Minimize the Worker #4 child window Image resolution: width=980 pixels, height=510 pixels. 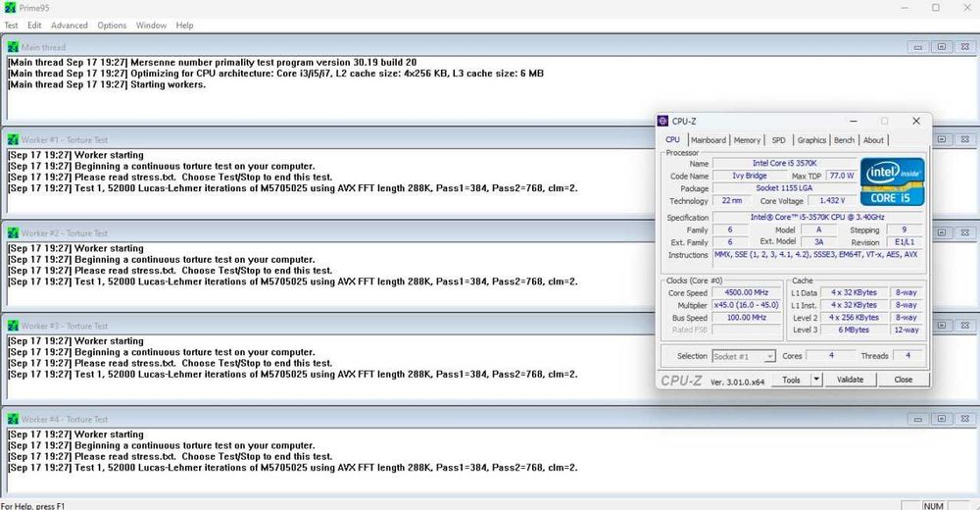tap(917, 419)
